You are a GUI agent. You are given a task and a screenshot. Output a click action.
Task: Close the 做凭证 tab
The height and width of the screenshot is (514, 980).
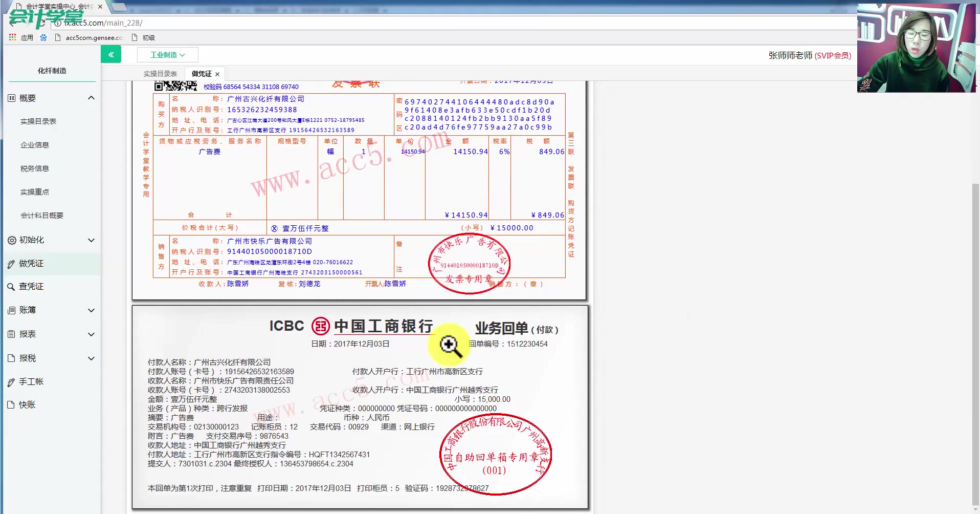click(x=217, y=74)
